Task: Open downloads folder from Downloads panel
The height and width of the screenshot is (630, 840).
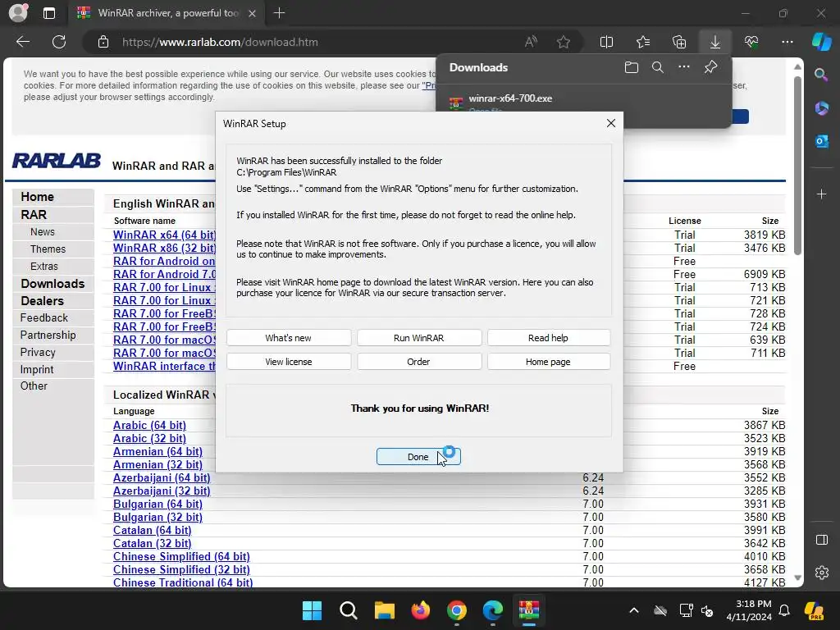Action: pyautogui.click(x=632, y=67)
